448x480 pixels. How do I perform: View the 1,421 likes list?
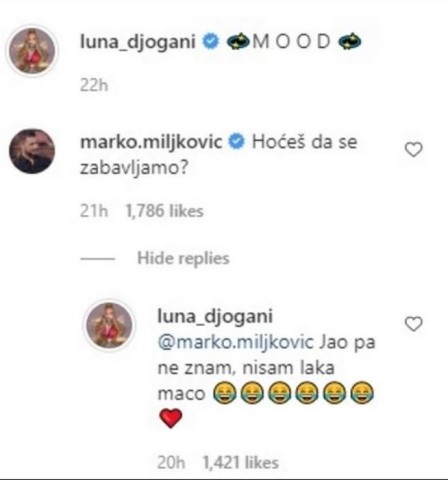[x=241, y=463]
